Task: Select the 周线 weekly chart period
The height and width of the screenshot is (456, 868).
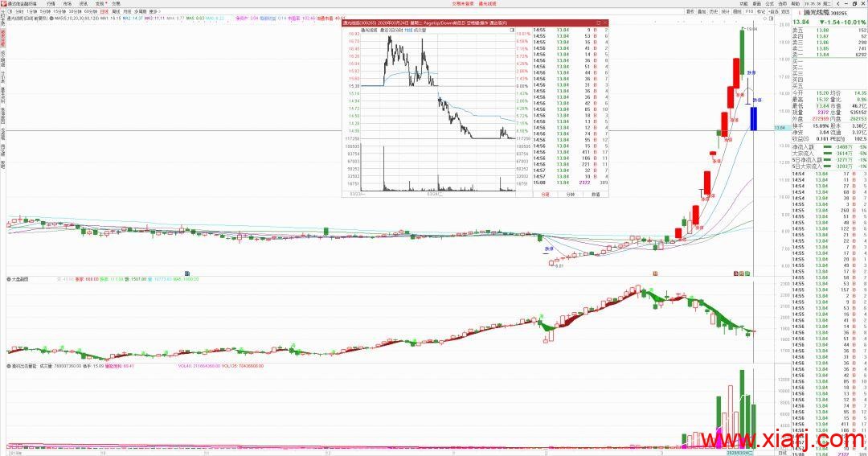Action: click(116, 11)
